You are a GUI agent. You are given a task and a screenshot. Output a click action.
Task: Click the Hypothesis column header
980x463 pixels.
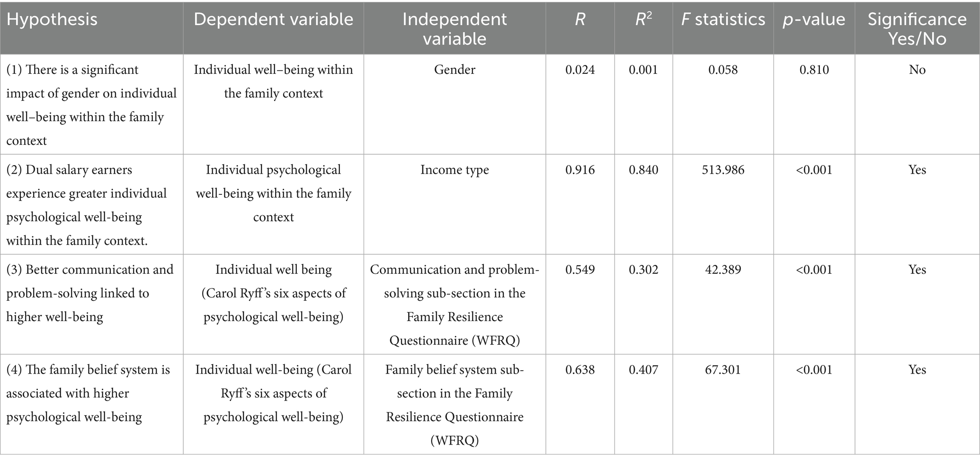(52, 19)
